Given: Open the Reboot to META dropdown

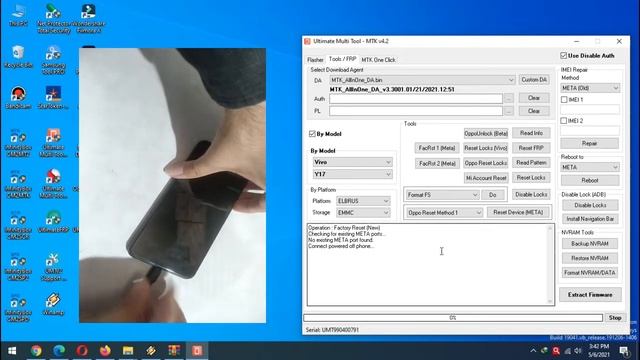Looking at the screenshot, I should (590, 167).
